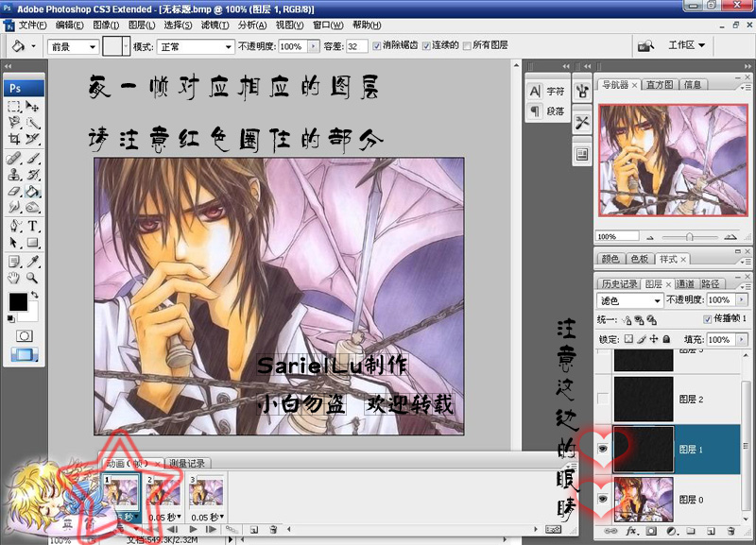
Task: Switch to the 历史记录 tab
Action: point(620,283)
